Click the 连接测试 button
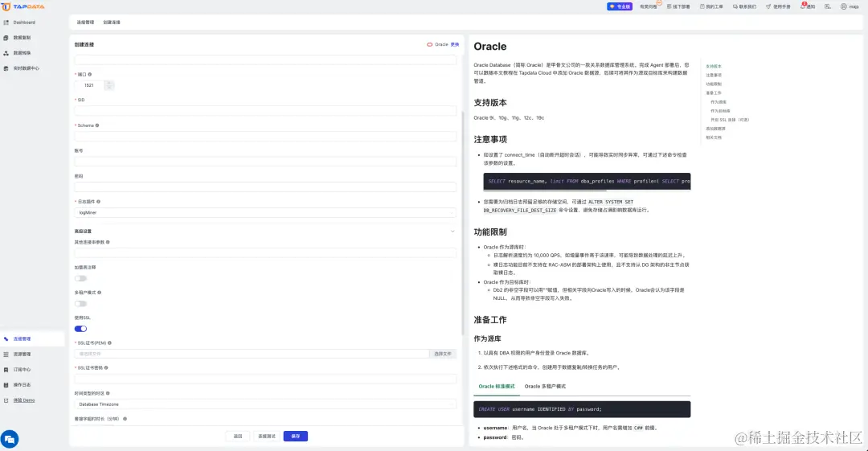The height and width of the screenshot is (451, 868). [x=267, y=436]
